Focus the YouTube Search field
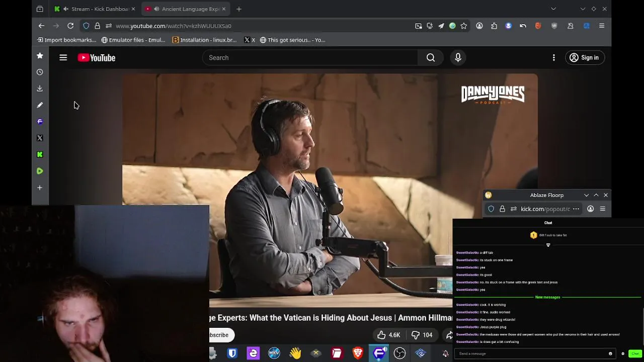 coord(310,58)
